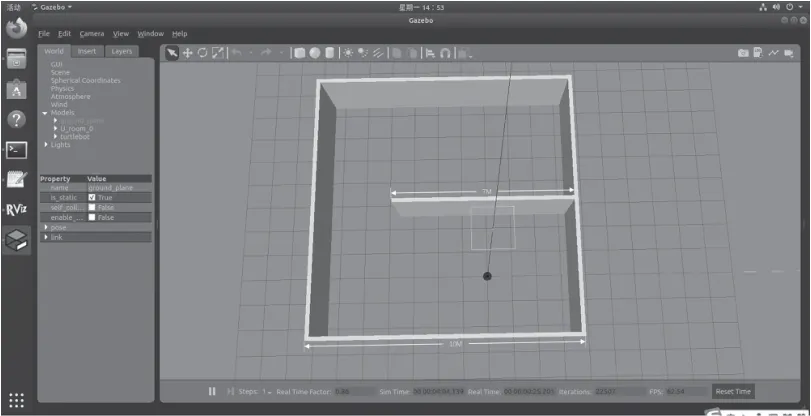Viewport: 811px width, 416px height.
Task: Open Terminal from the dock
Action: click(x=17, y=150)
